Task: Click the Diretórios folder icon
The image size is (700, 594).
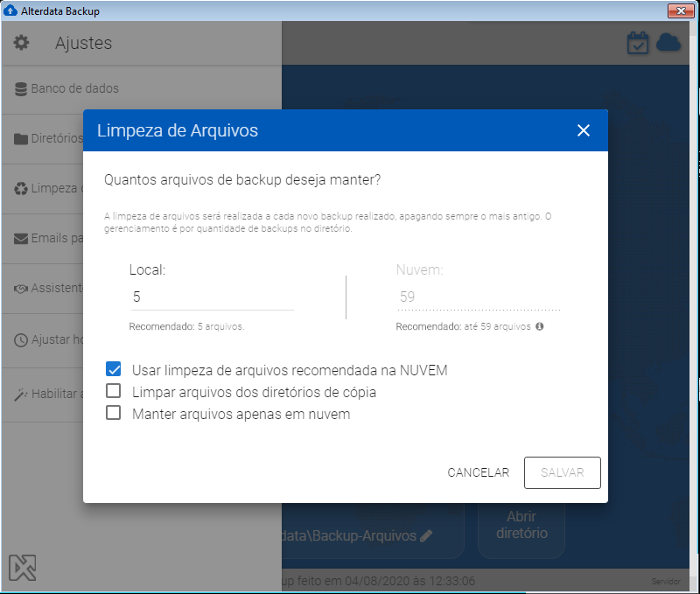Action: [x=20, y=139]
